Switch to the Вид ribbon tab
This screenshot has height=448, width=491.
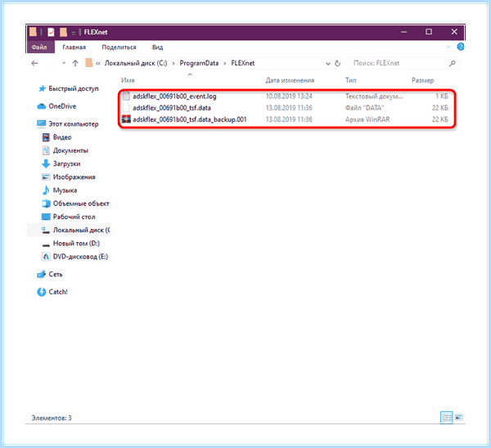(157, 47)
